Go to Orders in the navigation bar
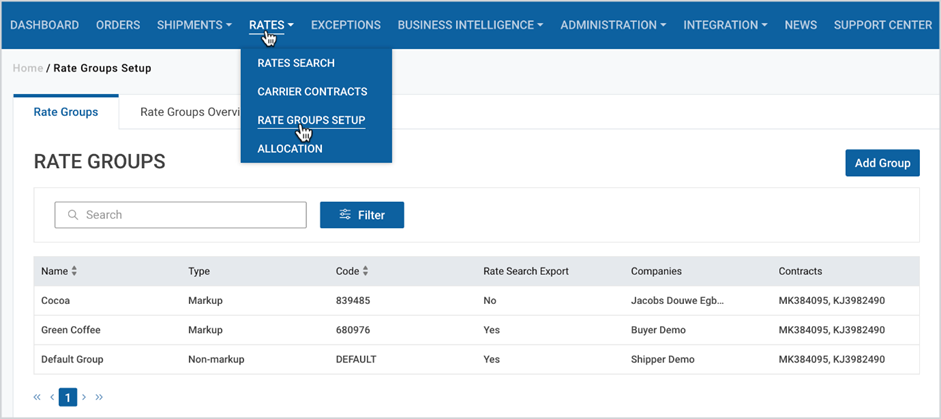 click(x=118, y=25)
